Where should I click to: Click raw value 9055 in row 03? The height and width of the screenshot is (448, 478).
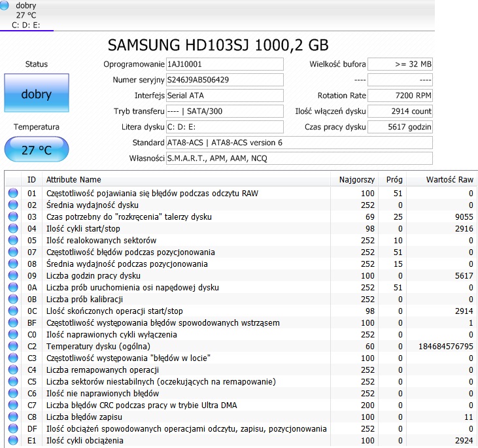pos(464,217)
